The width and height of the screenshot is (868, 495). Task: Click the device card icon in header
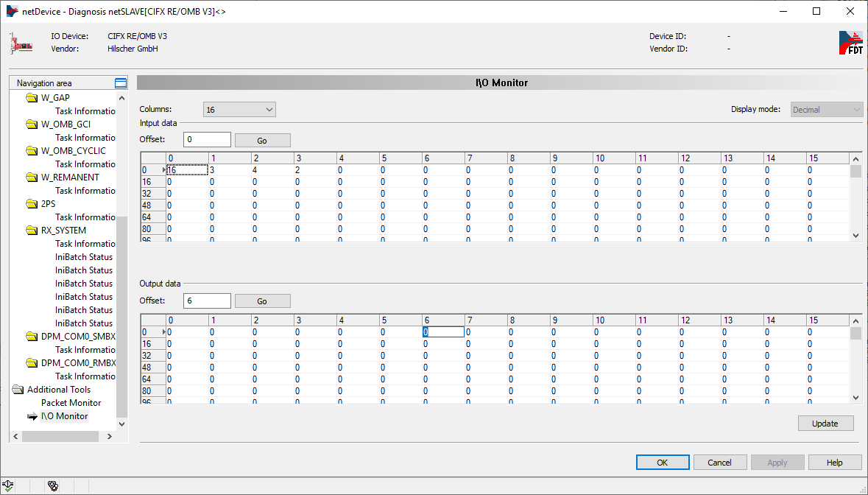coord(21,43)
